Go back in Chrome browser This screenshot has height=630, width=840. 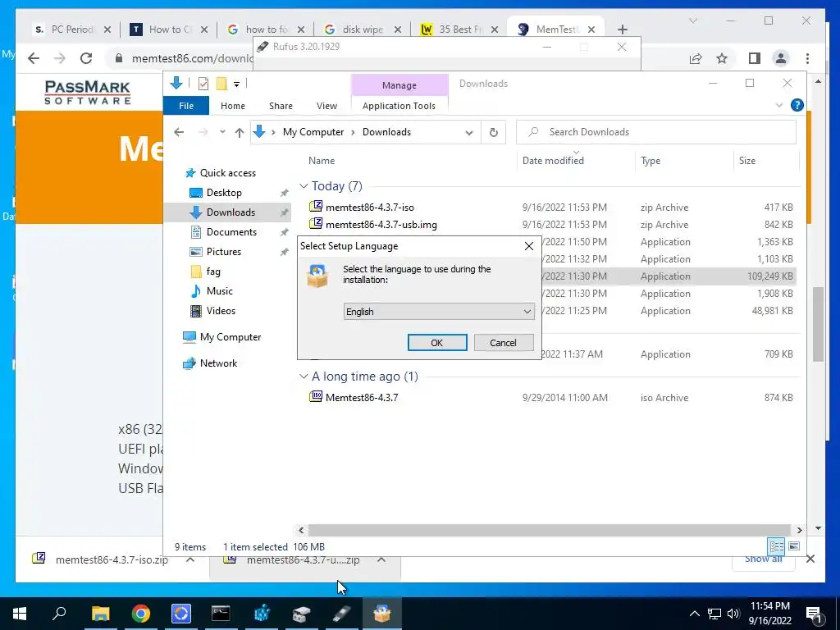point(34,58)
